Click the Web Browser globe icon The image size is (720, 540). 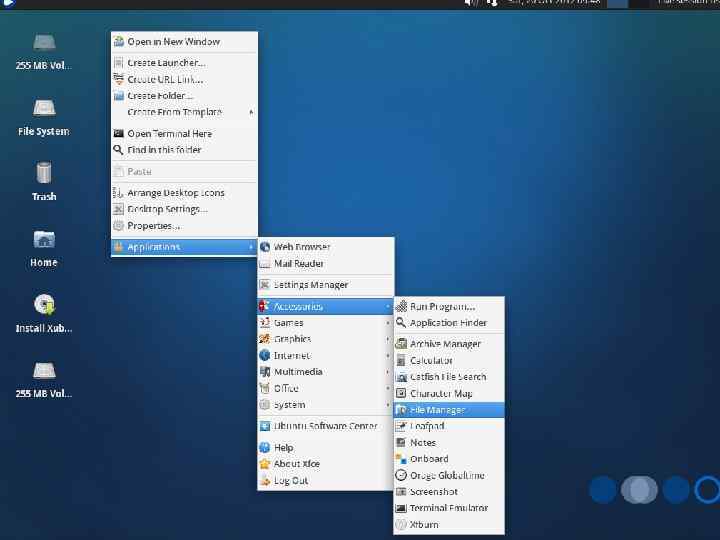tap(265, 247)
